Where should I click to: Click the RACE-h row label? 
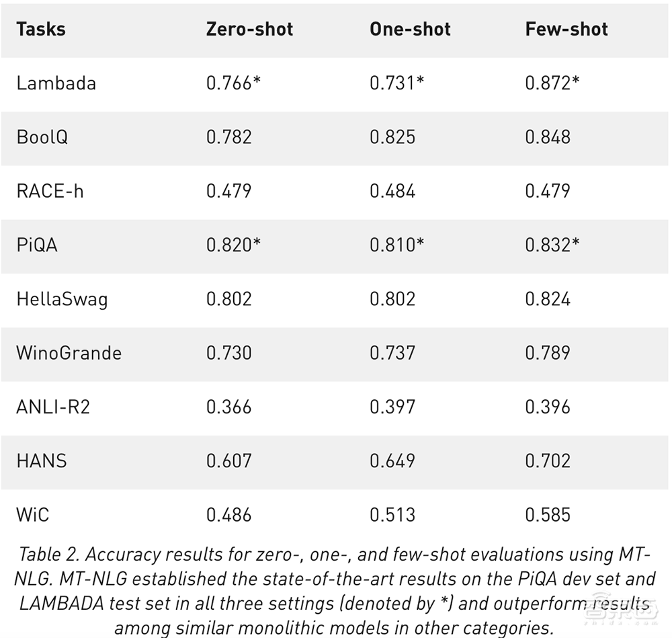click(x=50, y=191)
